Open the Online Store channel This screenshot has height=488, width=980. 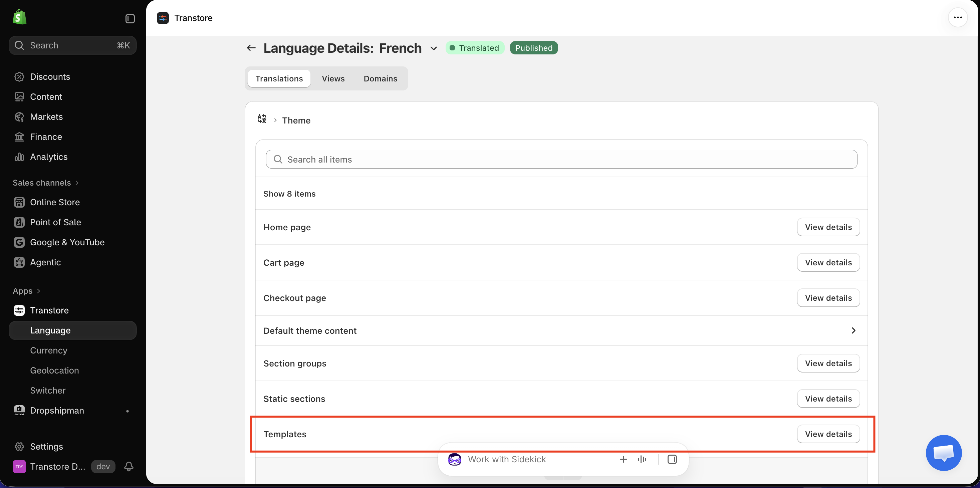(55, 202)
